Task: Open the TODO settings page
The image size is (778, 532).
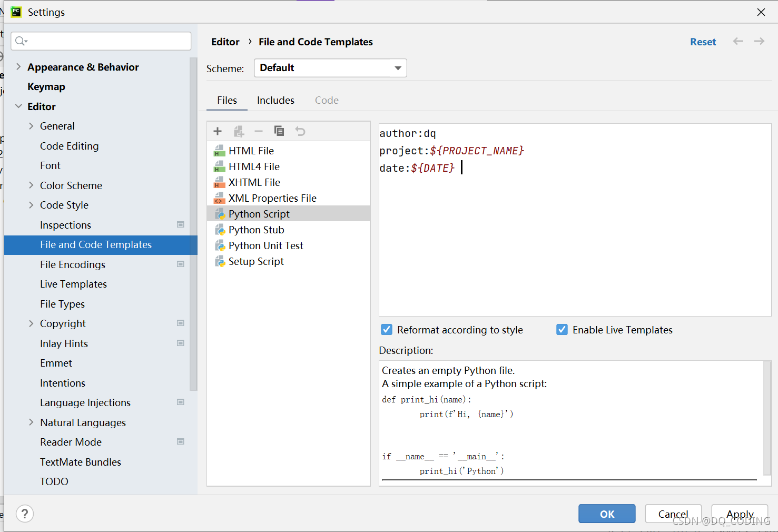Action: [x=54, y=481]
